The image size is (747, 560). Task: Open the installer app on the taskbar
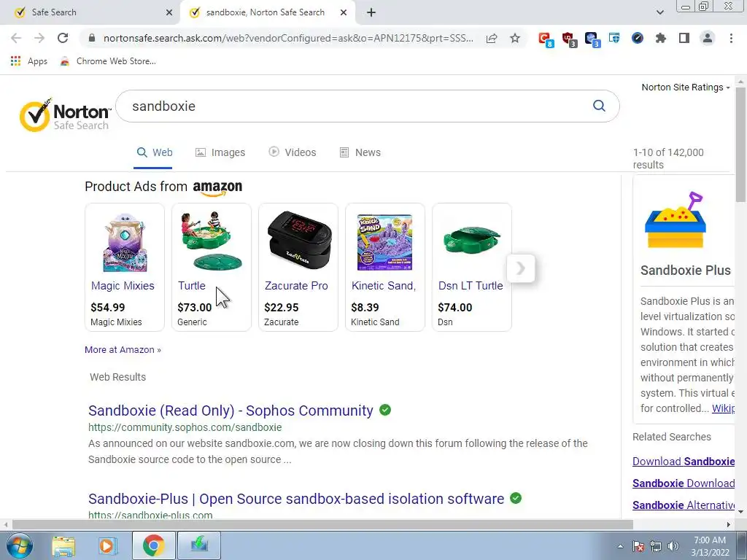coord(199,545)
